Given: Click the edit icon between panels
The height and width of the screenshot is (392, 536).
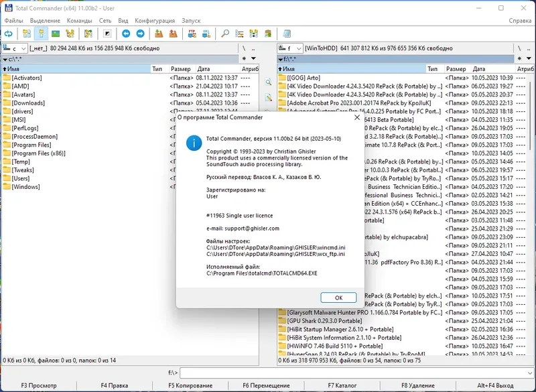Looking at the screenshot, I should click(x=269, y=98).
